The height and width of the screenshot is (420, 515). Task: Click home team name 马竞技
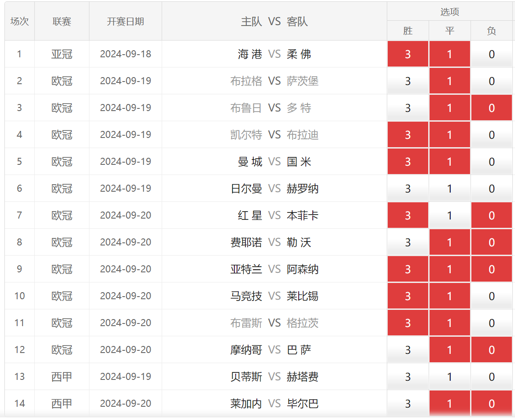point(246,296)
